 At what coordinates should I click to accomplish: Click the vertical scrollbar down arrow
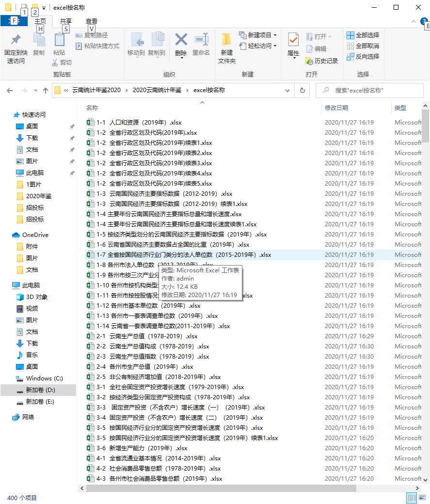tap(426, 480)
